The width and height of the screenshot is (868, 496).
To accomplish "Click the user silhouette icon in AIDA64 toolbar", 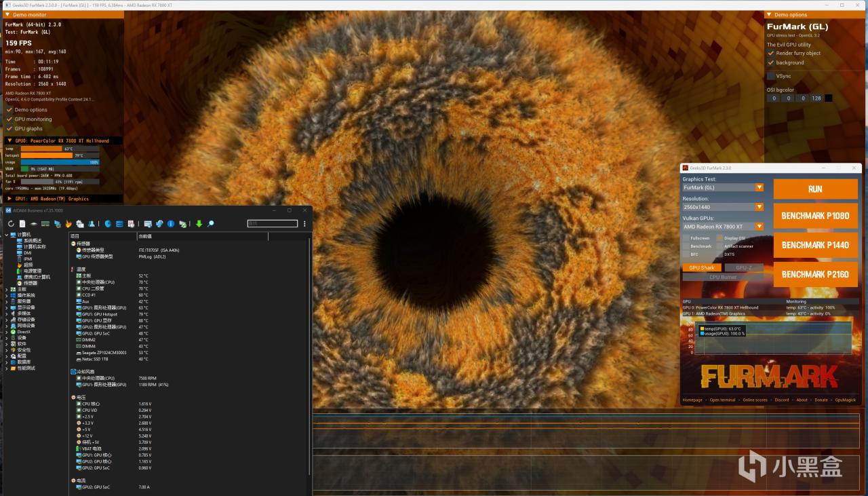I will [x=92, y=224].
